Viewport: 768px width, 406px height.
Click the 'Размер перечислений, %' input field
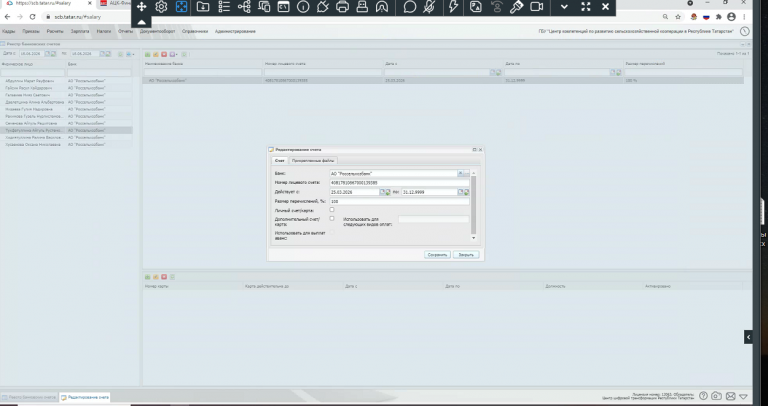coord(399,201)
